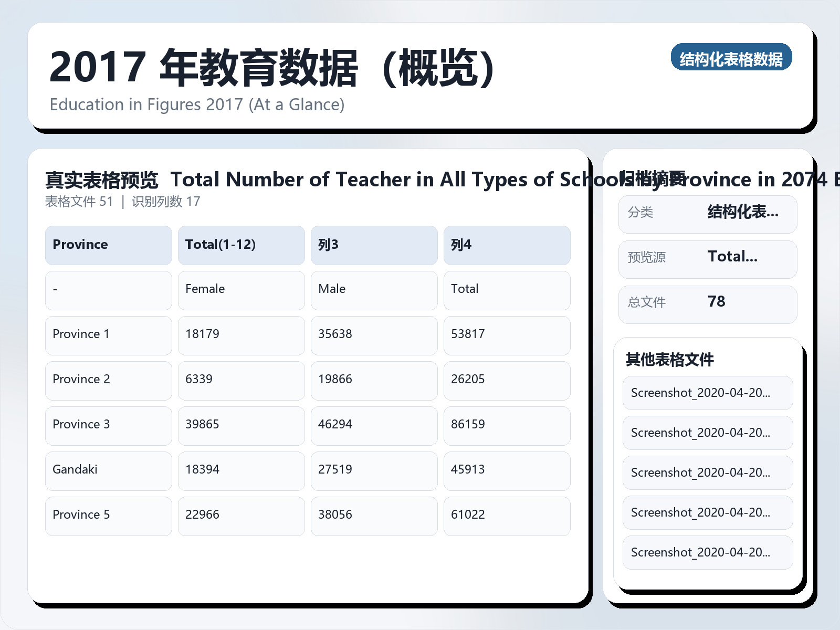The image size is (840, 630).
Task: Open the last Screenshot_2020-04-20 file
Action: (x=707, y=552)
